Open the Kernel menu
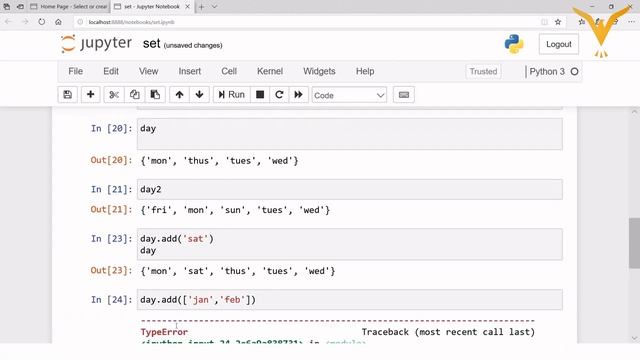The image size is (640, 360). pos(270,71)
